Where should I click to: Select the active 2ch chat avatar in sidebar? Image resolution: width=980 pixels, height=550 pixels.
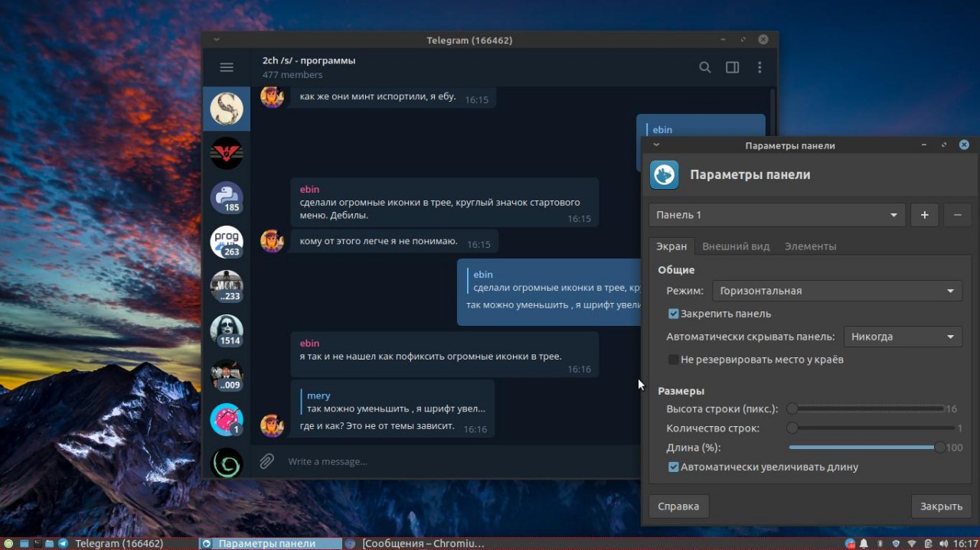[x=227, y=109]
